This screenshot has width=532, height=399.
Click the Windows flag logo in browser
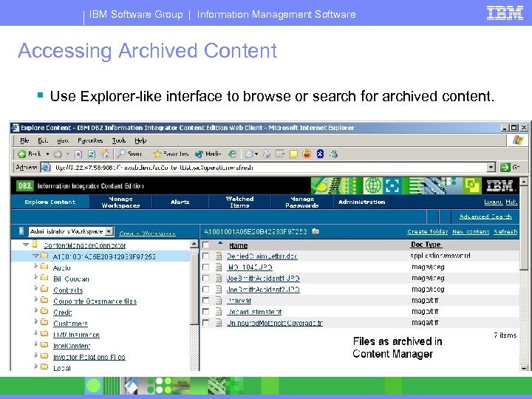pyautogui.click(x=518, y=140)
